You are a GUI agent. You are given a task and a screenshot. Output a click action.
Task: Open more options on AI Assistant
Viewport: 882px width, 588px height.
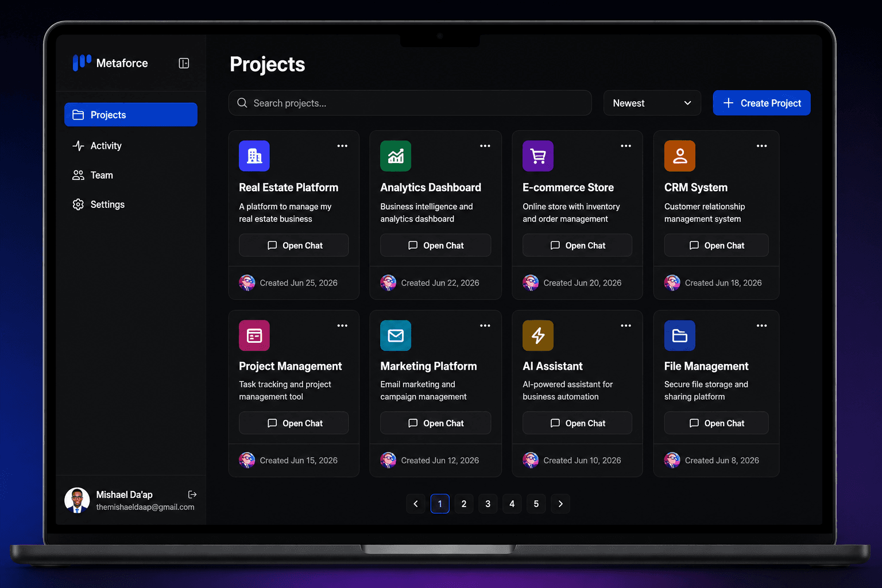click(x=626, y=326)
